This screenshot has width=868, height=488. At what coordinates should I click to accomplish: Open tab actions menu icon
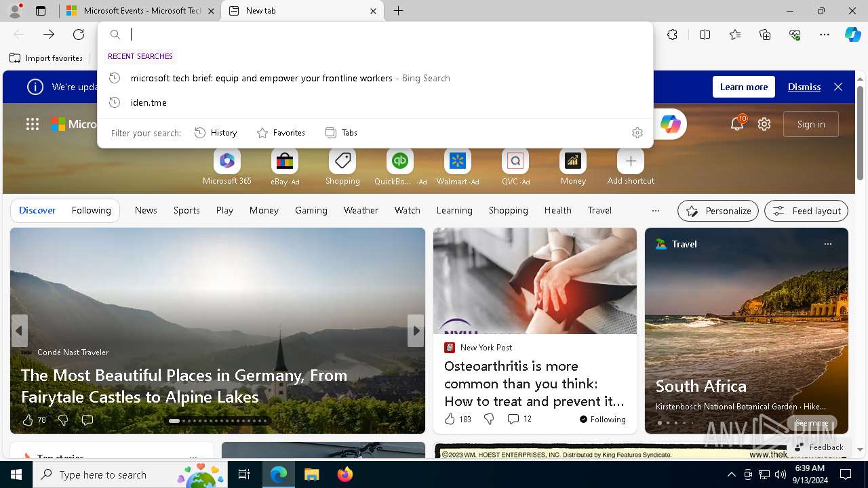pos(41,11)
